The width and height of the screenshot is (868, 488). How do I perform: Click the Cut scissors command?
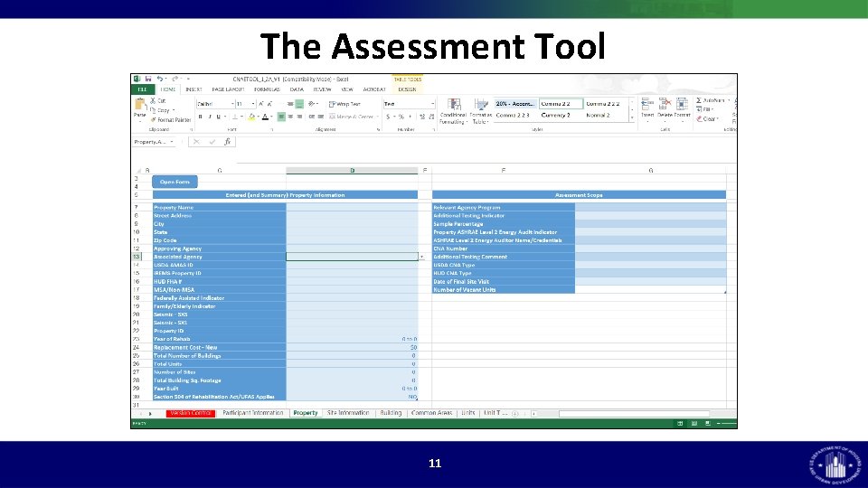[x=157, y=100]
